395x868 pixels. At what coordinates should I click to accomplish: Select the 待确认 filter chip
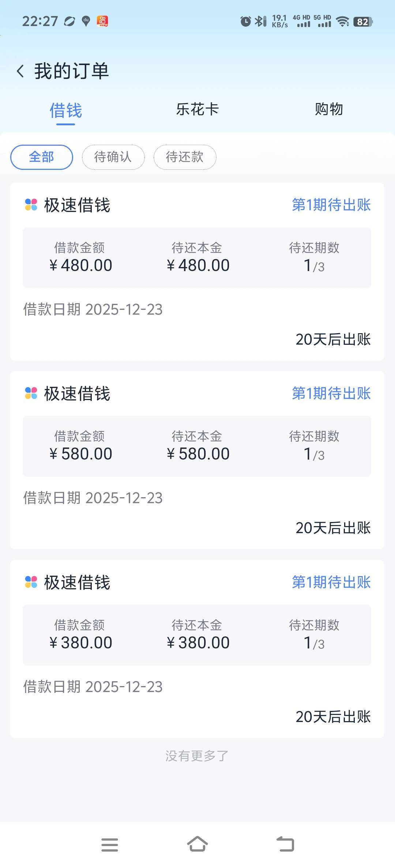pyautogui.click(x=113, y=157)
